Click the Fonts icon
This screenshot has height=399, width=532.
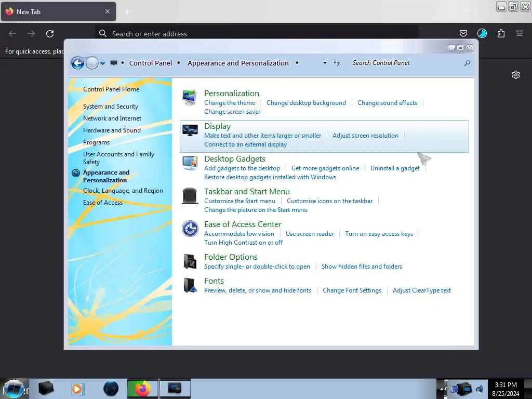tap(190, 285)
